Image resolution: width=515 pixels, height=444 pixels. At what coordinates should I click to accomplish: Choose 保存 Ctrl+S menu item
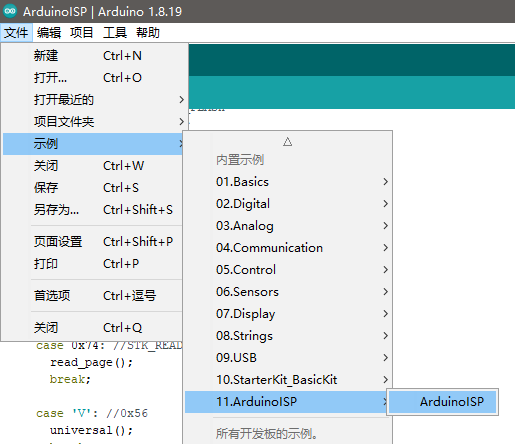[x=93, y=188]
